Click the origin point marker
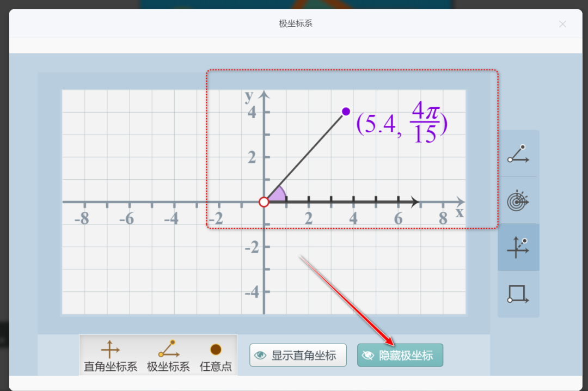This screenshot has height=391, width=588. click(x=264, y=201)
